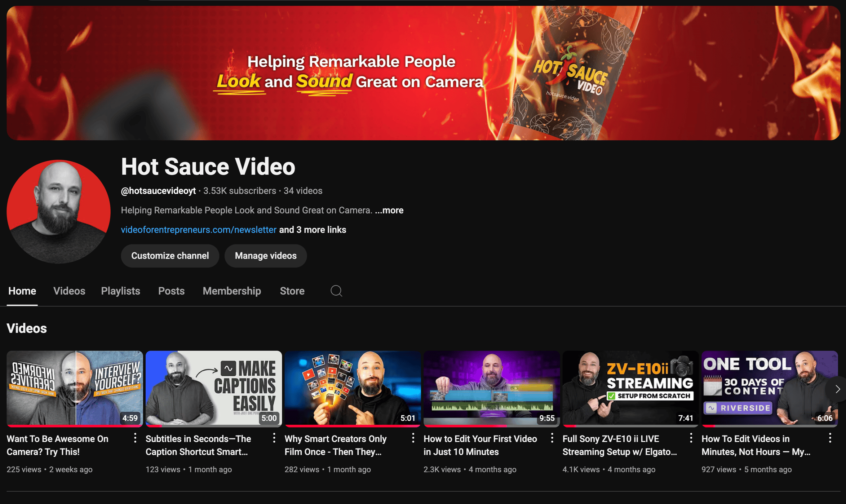
Task: Switch to the Videos tab
Action: [69, 291]
